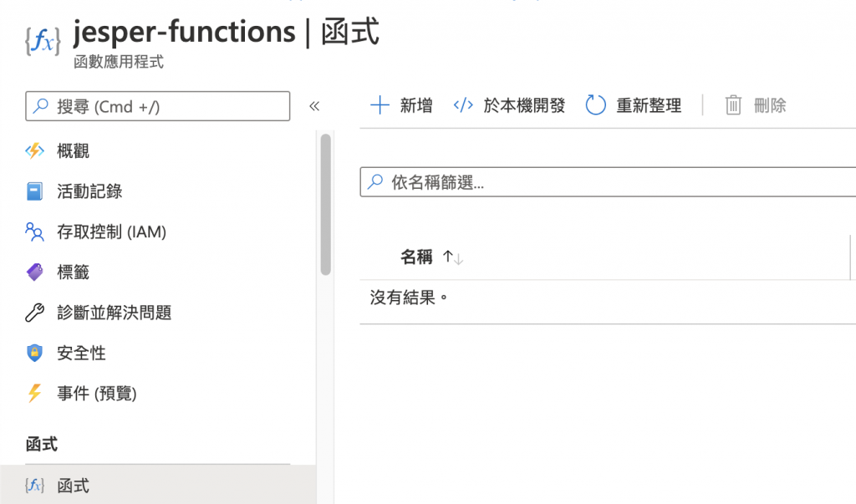Click the fx icon beside sidebar 函式 item
This screenshot has width=856, height=504.
(34, 485)
